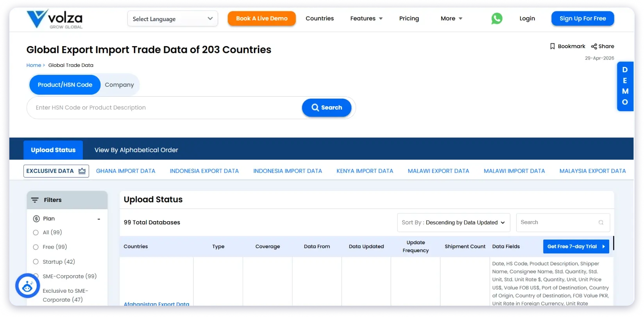Click the Volza logo
Screen dimensions: 644x317
pos(54,19)
